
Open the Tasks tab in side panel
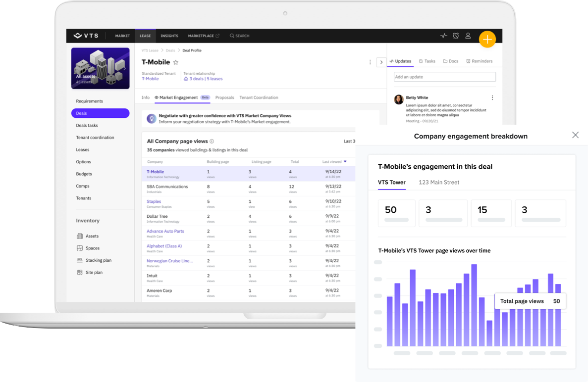click(427, 61)
